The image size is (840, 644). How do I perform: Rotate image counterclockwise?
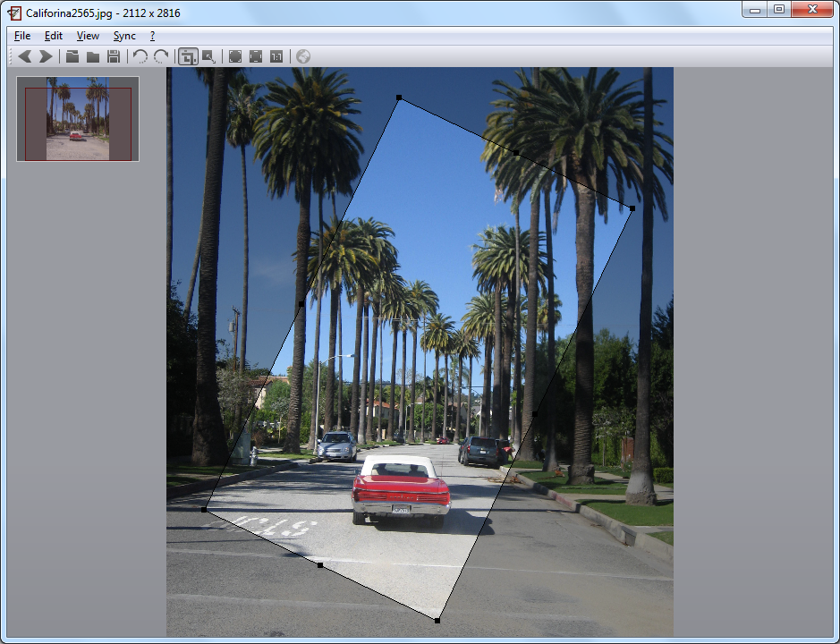pos(140,56)
